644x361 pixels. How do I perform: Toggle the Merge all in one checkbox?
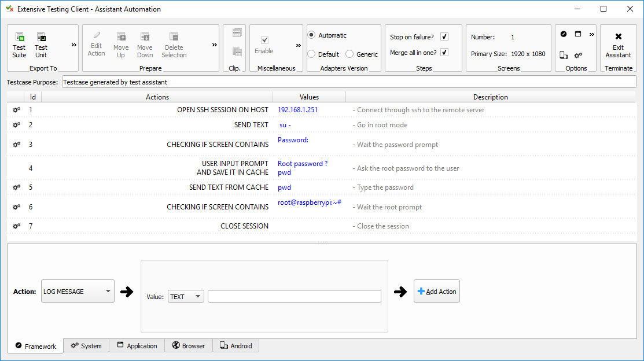444,52
